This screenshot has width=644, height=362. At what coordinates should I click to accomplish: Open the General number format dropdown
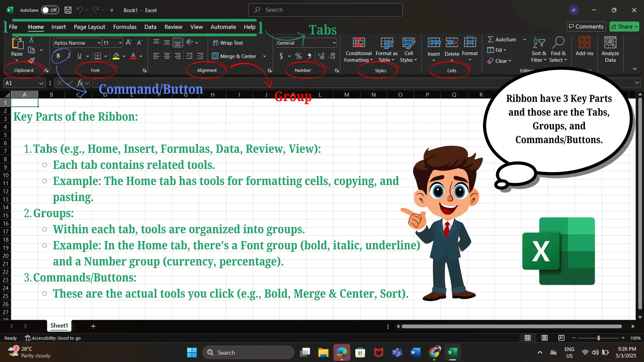coord(334,43)
